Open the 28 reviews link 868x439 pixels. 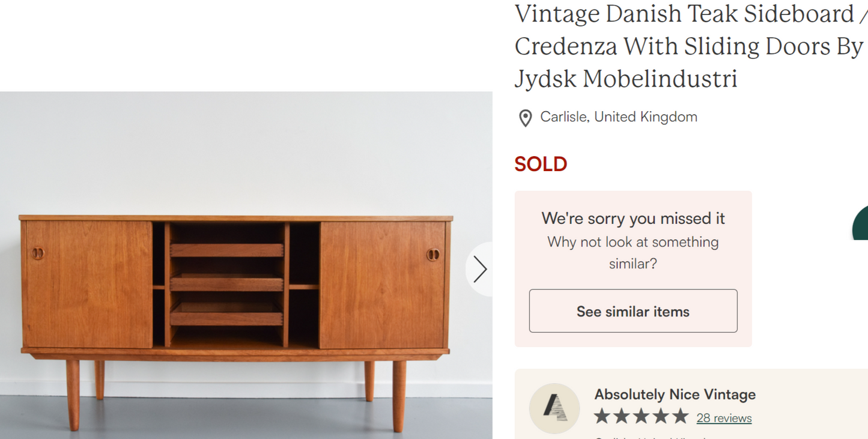pos(724,418)
